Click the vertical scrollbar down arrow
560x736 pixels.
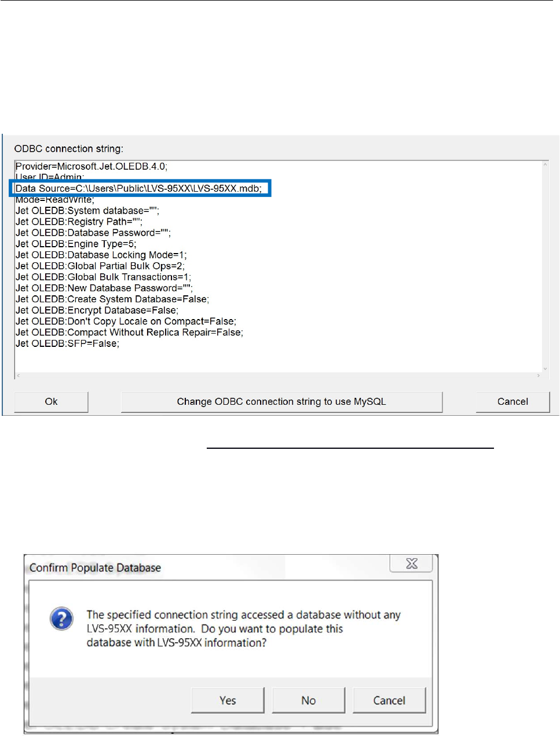[545, 368]
